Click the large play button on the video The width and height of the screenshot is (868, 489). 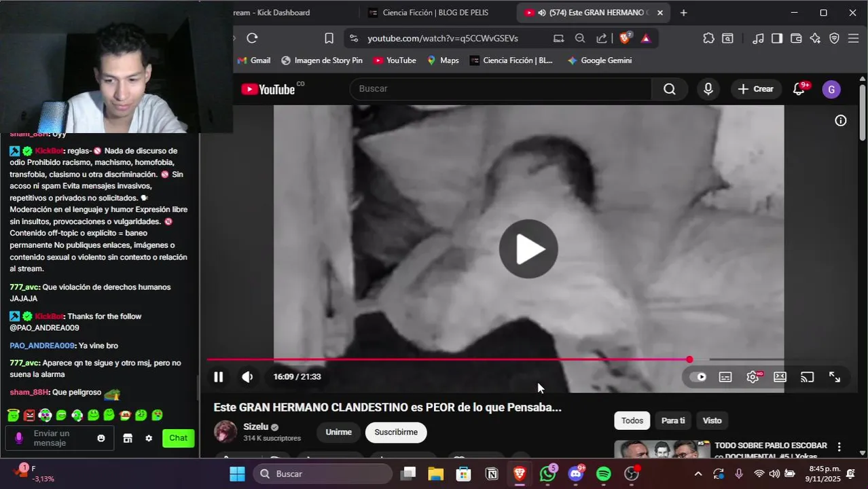click(528, 249)
